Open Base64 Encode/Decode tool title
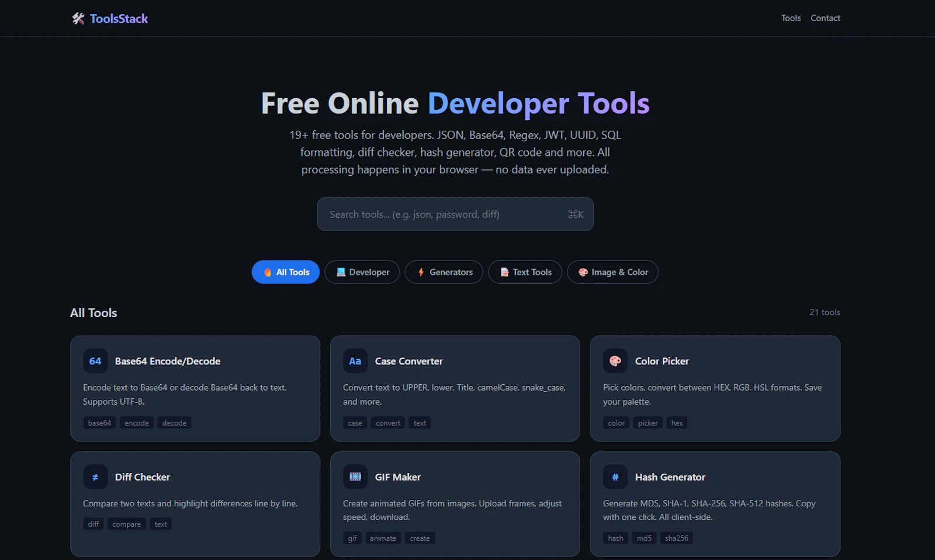 [168, 361]
